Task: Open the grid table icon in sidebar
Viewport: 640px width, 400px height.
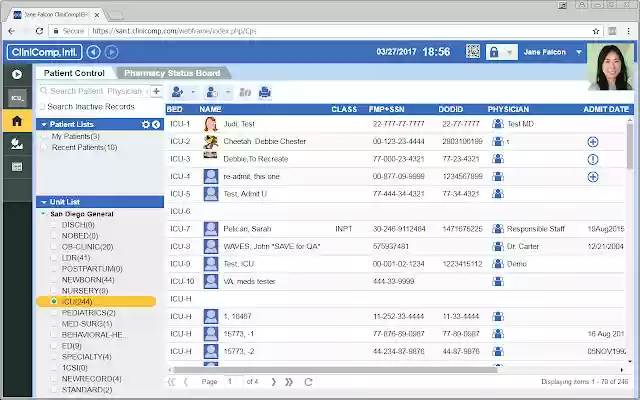Action: [17, 167]
